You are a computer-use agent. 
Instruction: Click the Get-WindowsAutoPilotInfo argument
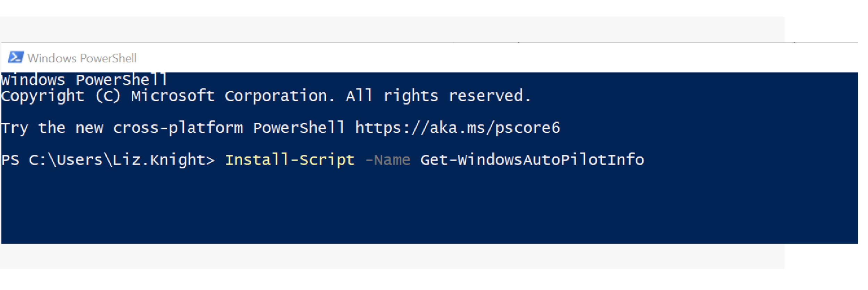tap(532, 160)
